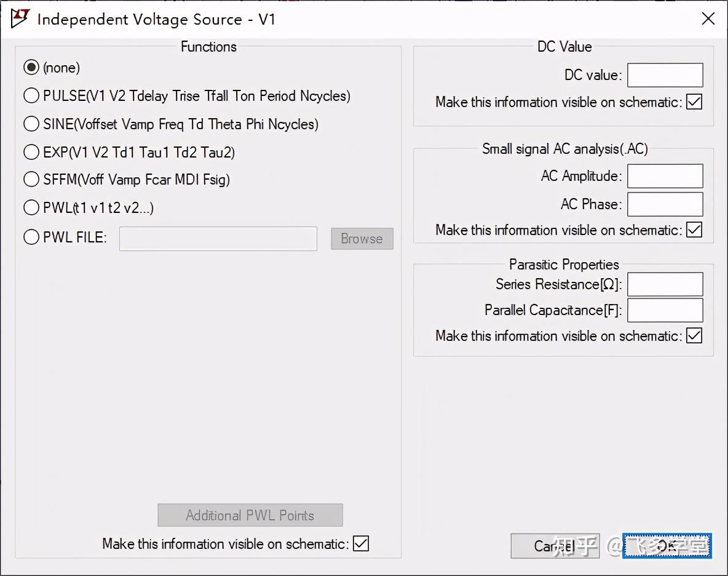Close the Independent Voltage Source dialog

click(708, 19)
